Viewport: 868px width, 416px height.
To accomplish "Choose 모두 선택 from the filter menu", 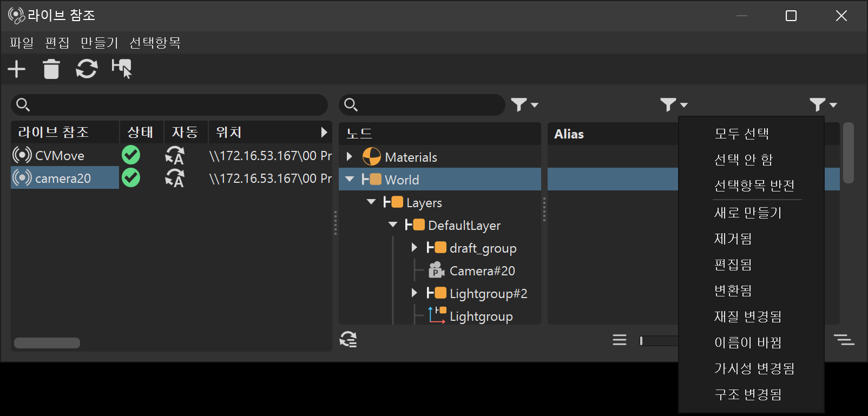I will [x=741, y=134].
